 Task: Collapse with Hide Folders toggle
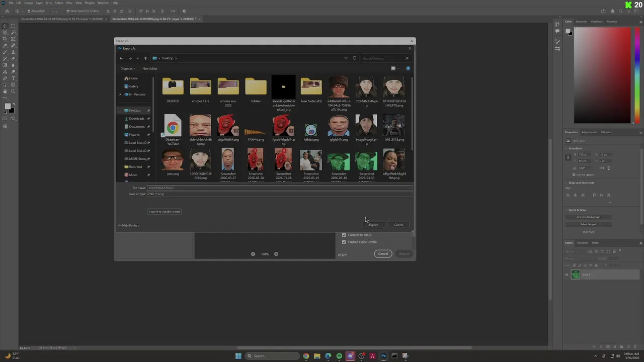129,225
